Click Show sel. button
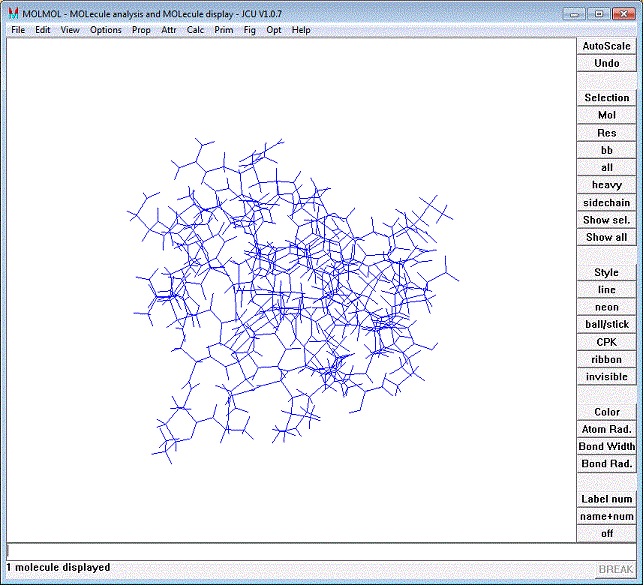This screenshot has width=643, height=585. pos(607,220)
